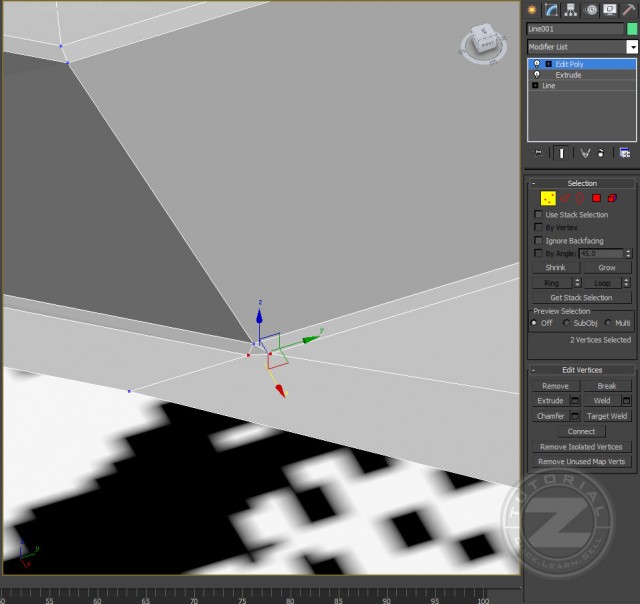Select SubObj preview selection radio

[x=567, y=323]
